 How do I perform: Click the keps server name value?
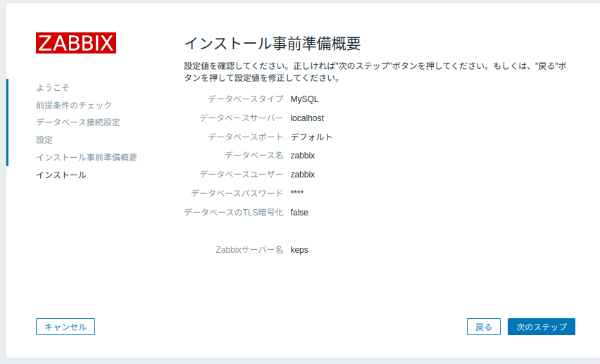point(299,249)
